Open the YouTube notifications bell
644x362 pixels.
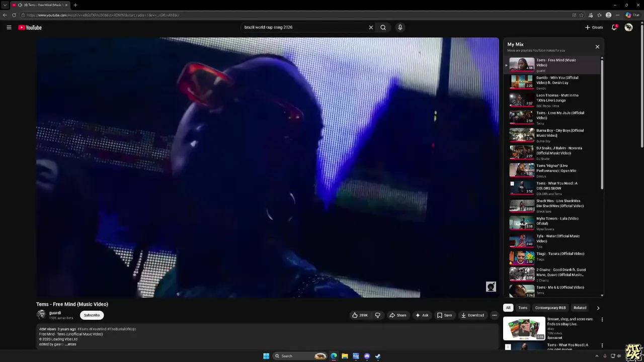(x=614, y=27)
